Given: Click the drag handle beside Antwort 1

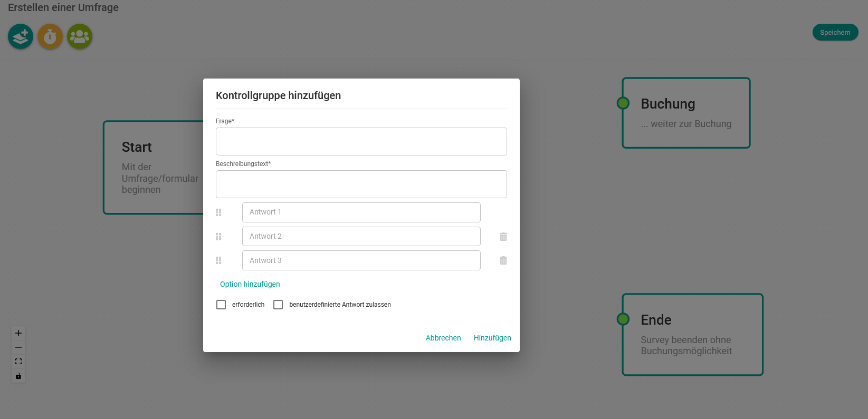Looking at the screenshot, I should 218,212.
